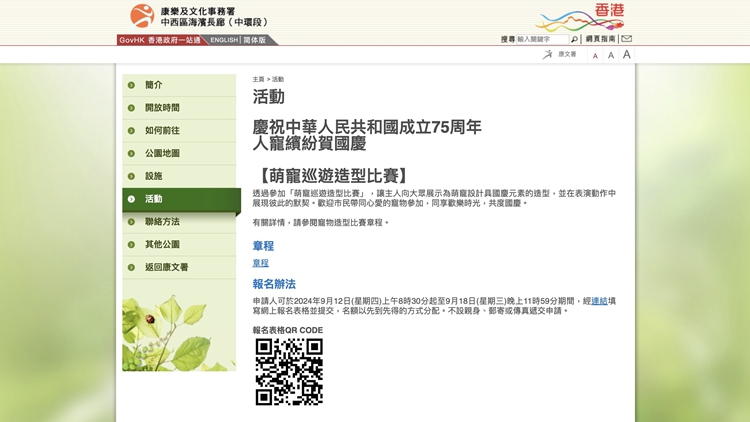Click the LCSD orange logo icon
750x422 pixels.
[x=142, y=16]
